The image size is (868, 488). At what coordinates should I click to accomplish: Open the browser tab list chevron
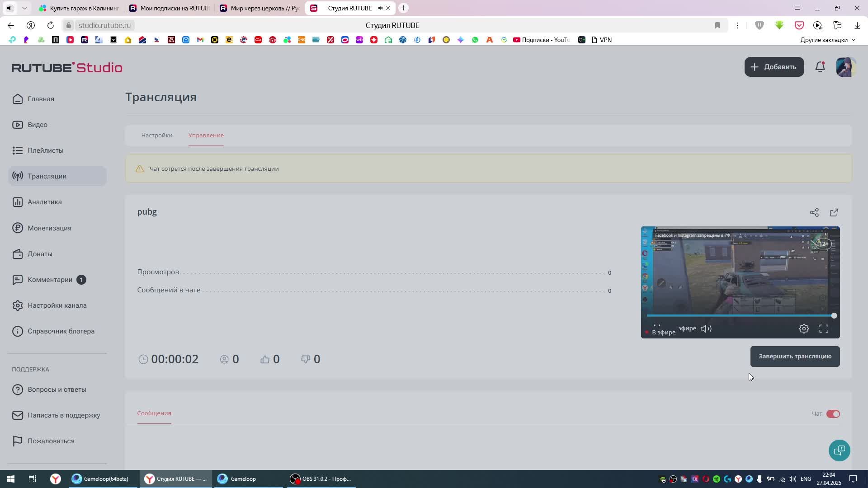point(24,8)
